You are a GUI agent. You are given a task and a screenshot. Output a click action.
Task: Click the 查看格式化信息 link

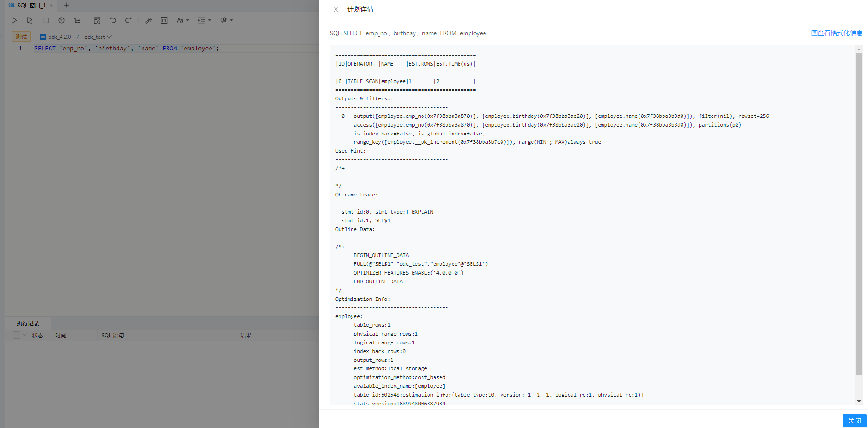click(x=837, y=33)
